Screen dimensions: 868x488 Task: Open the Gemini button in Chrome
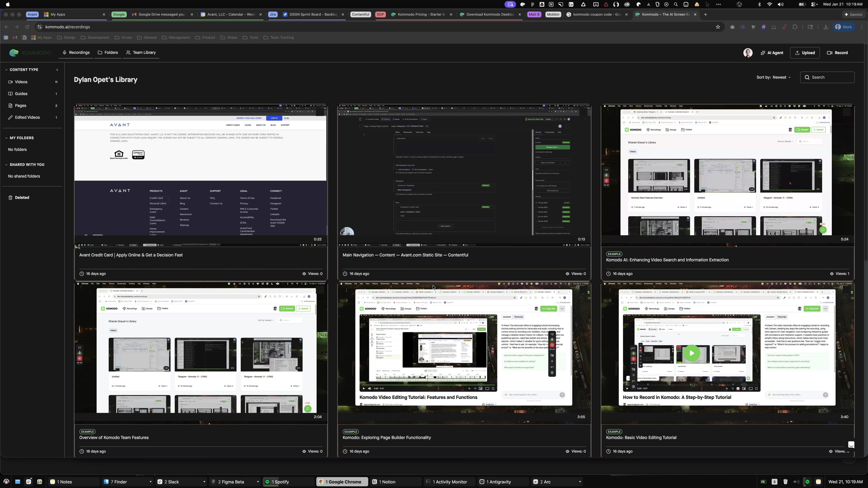click(854, 14)
